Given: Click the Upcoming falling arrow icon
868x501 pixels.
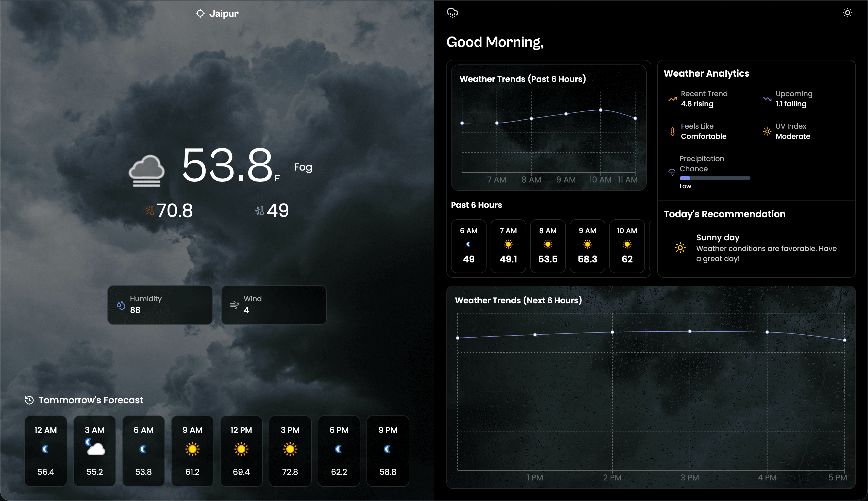Looking at the screenshot, I should (x=767, y=99).
